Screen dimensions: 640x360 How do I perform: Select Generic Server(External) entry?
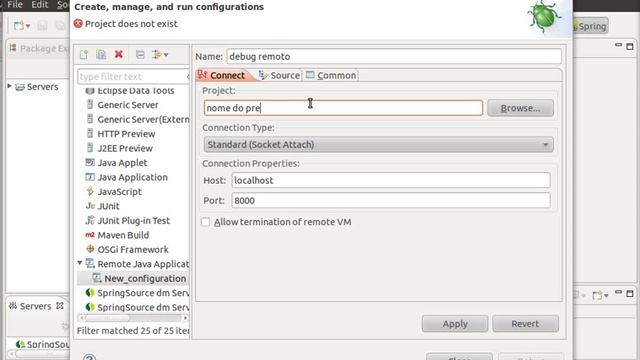coord(143,119)
